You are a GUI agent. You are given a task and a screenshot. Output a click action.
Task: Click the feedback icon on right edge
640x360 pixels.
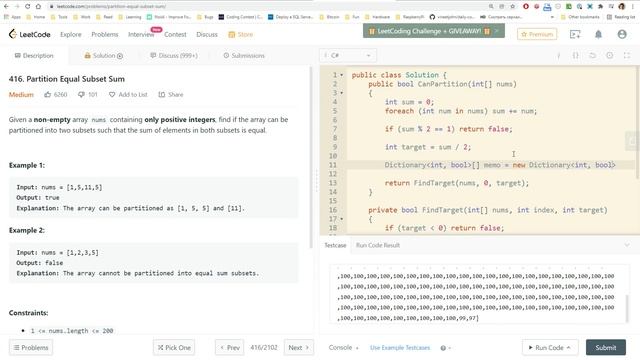(x=632, y=141)
